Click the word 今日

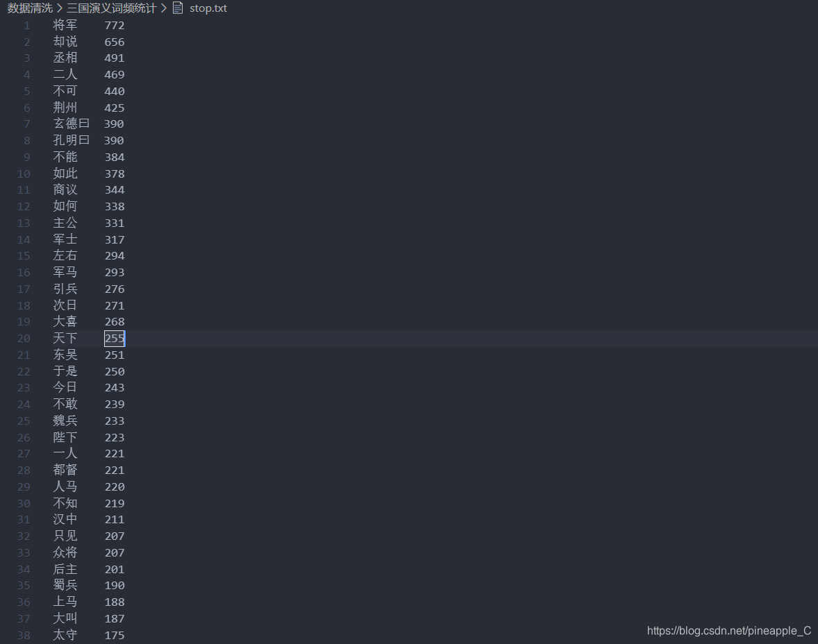coord(65,387)
